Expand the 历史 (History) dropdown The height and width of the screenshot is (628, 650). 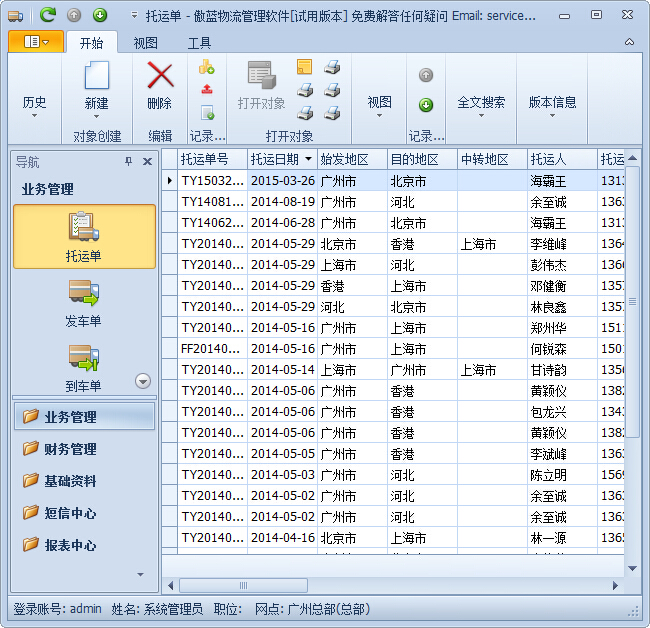coord(34,105)
